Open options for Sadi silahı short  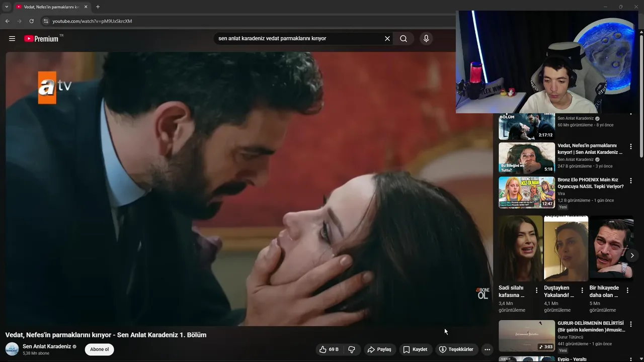[x=537, y=291]
